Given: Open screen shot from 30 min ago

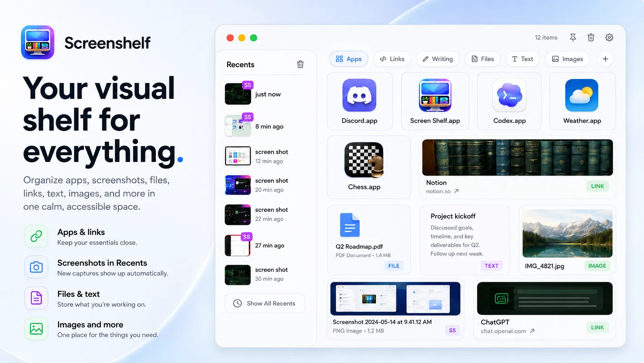Looking at the screenshot, I should (238, 275).
